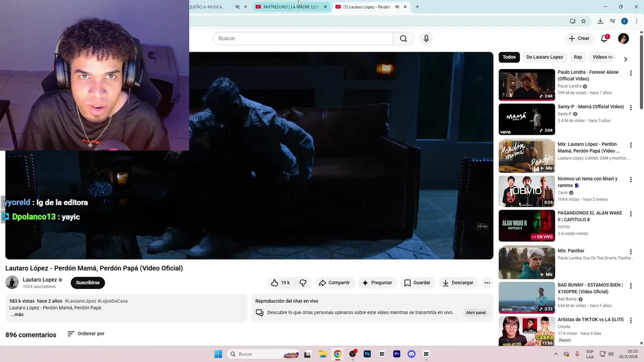Open options for Paulo Londra Forever Alone video

[x=630, y=73]
